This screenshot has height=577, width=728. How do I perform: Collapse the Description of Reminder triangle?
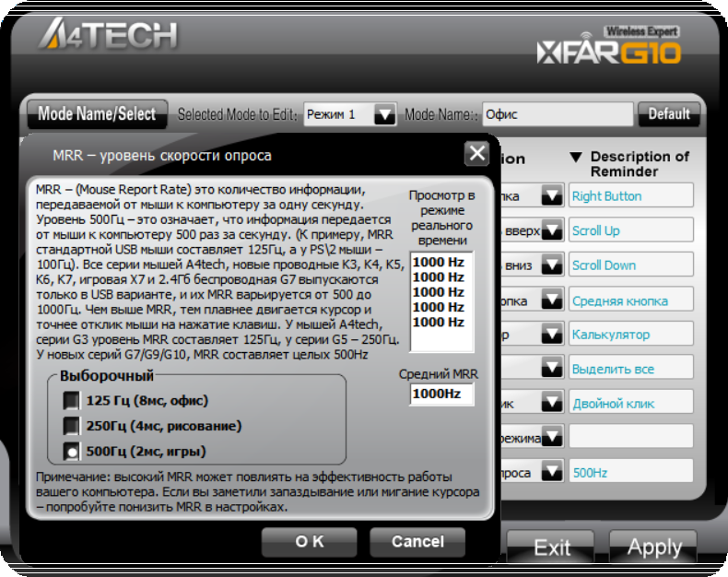576,158
